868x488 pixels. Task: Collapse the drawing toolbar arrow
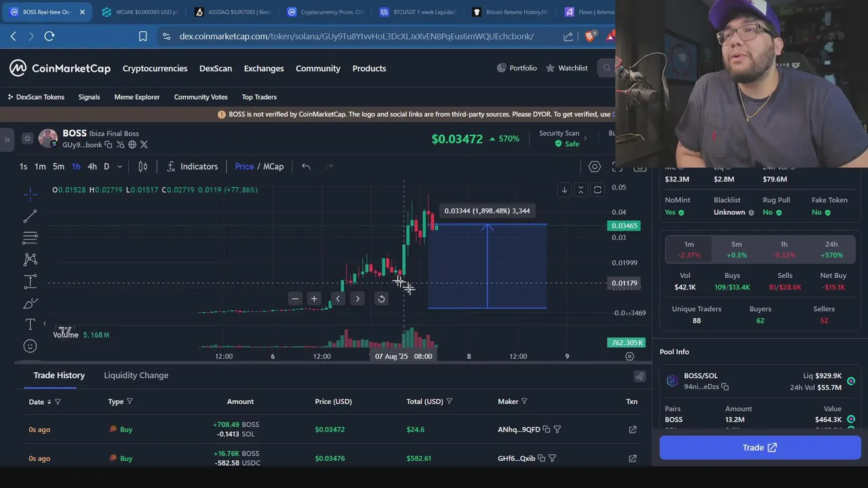[45, 324]
